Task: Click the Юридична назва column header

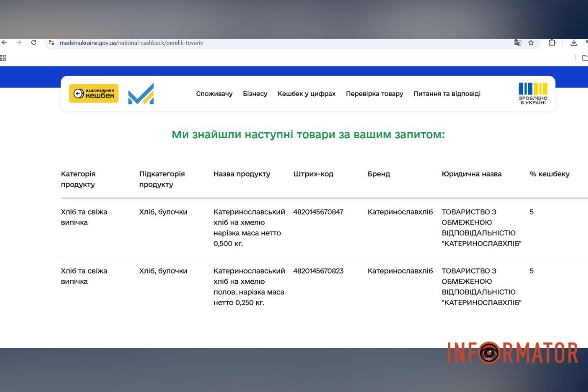Action: coord(471,174)
